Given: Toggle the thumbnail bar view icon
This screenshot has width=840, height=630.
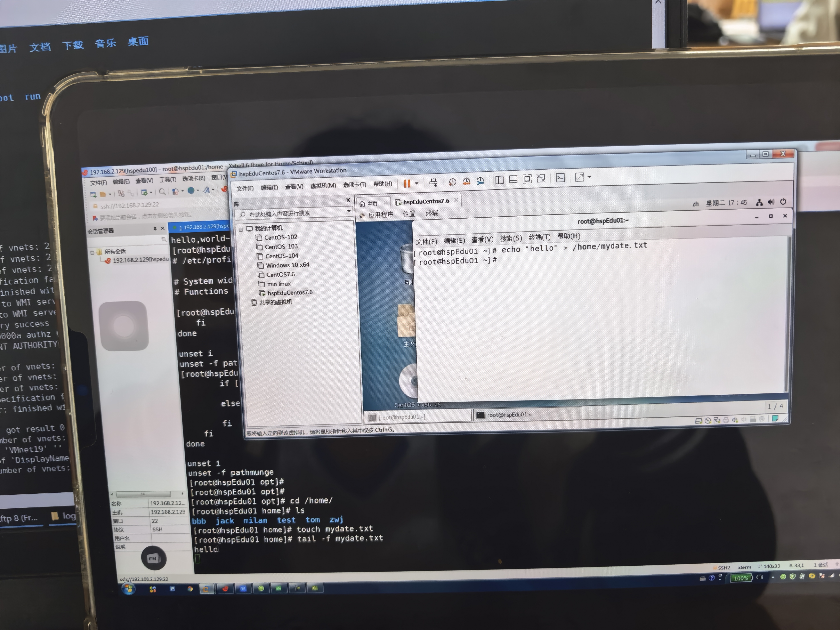Looking at the screenshot, I should 513,180.
